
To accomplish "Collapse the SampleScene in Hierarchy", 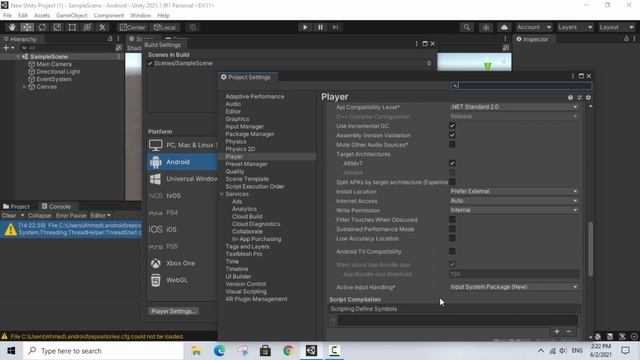I will 18,57.
